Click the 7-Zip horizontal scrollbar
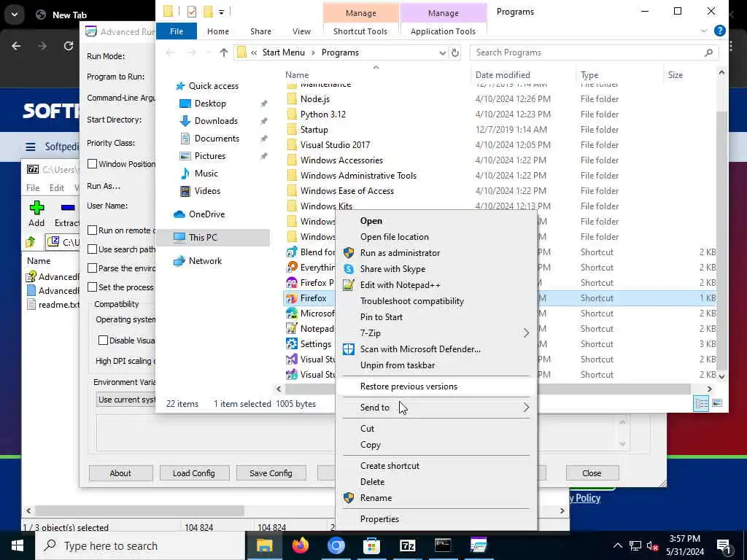Viewport: 747px width, 560px height. (139, 510)
